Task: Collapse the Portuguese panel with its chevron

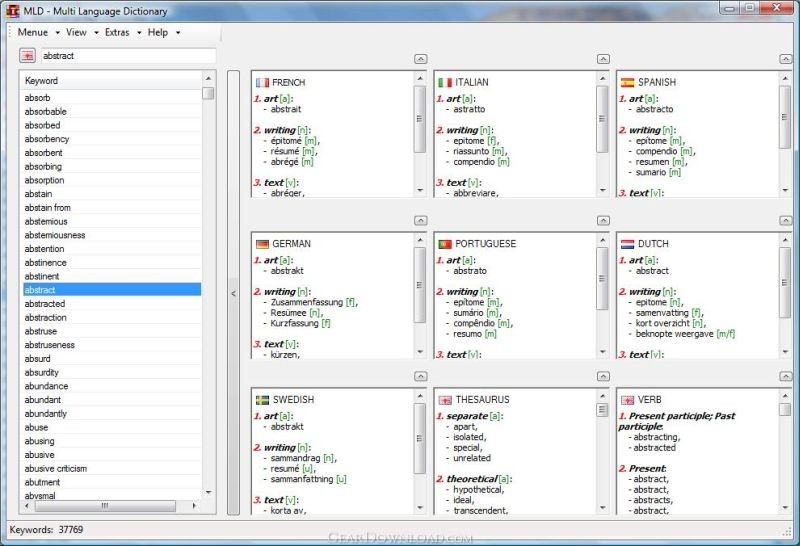Action: (x=603, y=220)
